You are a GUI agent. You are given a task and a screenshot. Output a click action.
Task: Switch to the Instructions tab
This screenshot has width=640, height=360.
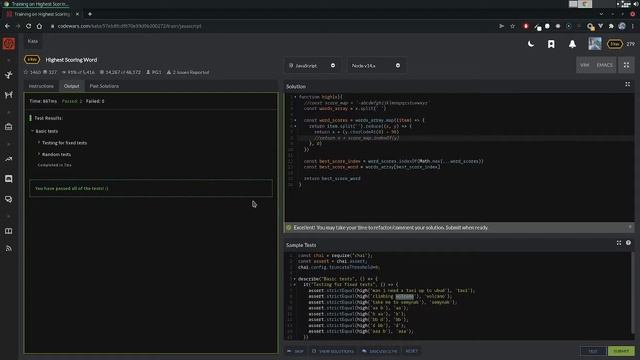pyautogui.click(x=41, y=86)
